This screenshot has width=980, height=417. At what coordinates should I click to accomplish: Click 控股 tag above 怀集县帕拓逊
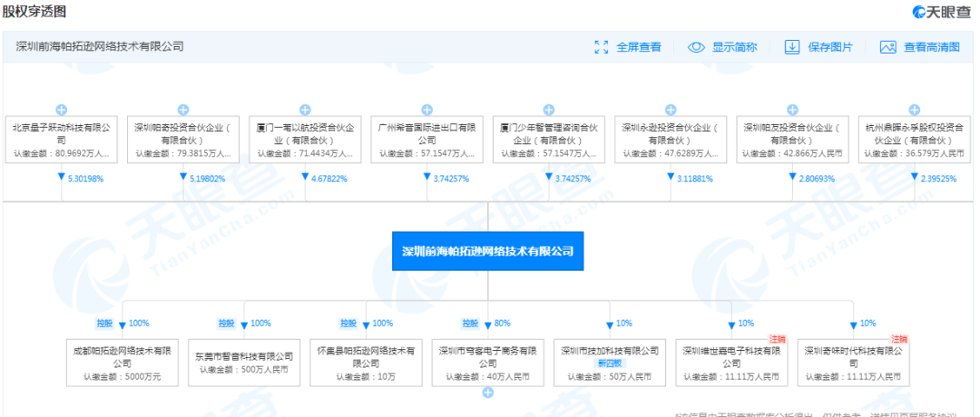(347, 324)
